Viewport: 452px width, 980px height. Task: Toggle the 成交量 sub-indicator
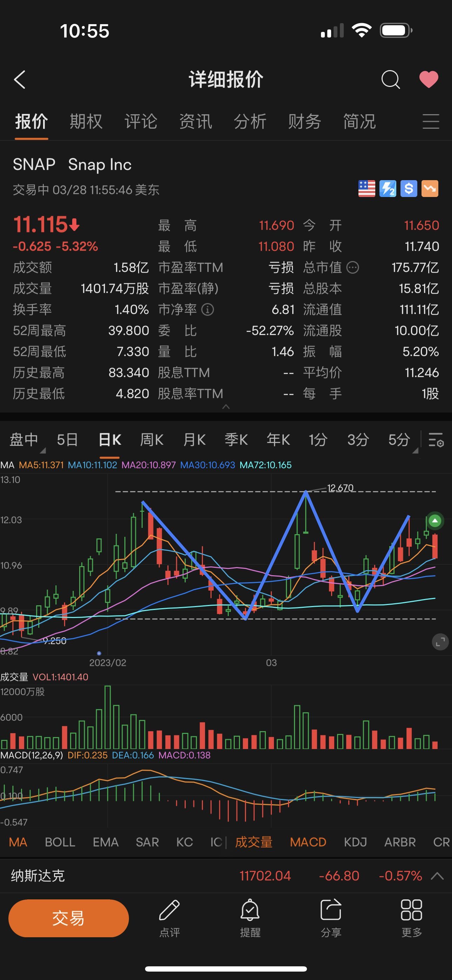(x=254, y=842)
